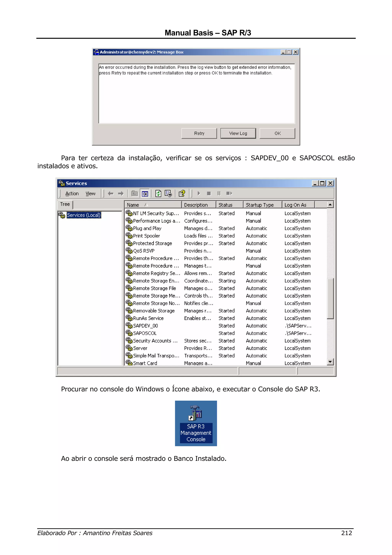
Task: Open the View menu
Action: pyautogui.click(x=91, y=194)
